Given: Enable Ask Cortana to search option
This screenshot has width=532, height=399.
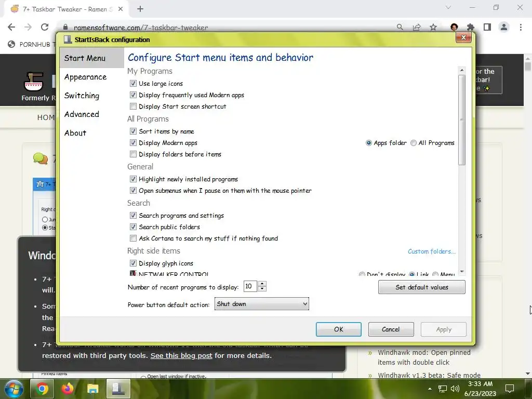Looking at the screenshot, I should coord(133,238).
